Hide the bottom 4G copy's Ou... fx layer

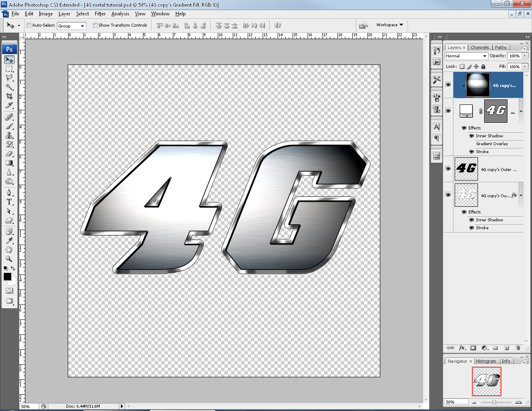tap(448, 195)
